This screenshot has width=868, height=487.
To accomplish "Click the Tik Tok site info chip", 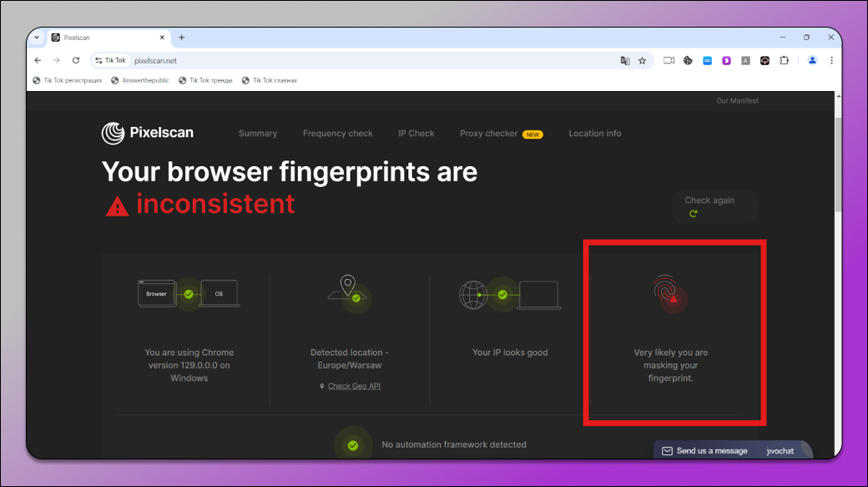I will 109,61.
